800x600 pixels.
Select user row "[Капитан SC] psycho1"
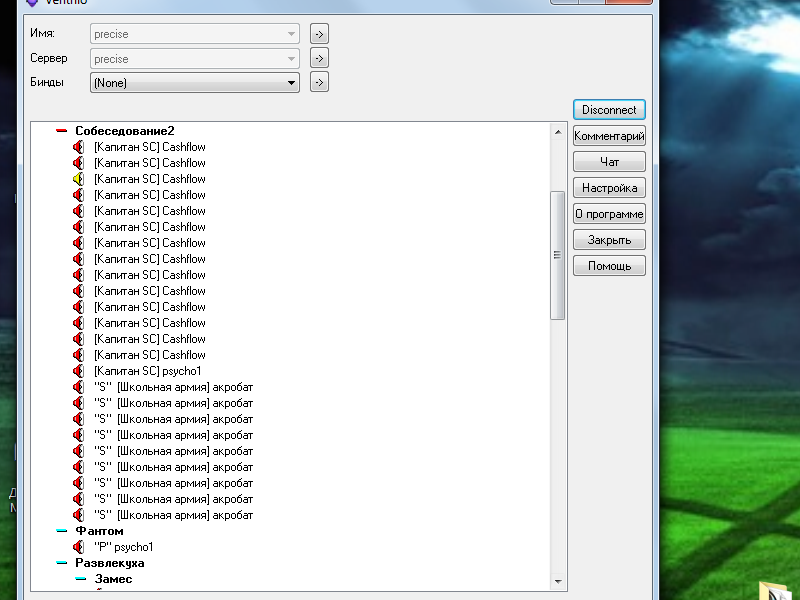[x=148, y=371]
